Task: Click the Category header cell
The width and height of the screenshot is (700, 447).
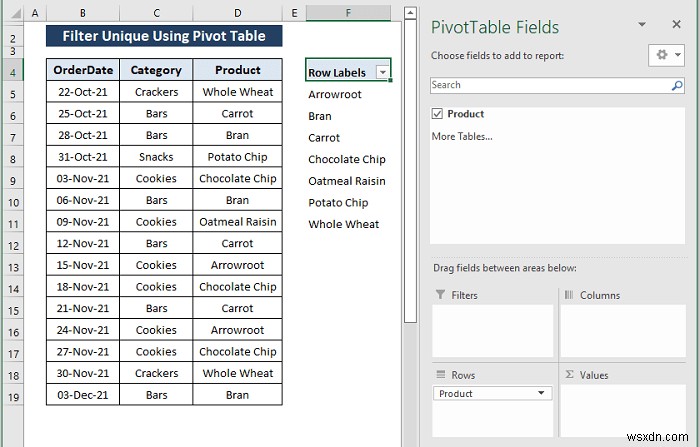Action: (156, 70)
